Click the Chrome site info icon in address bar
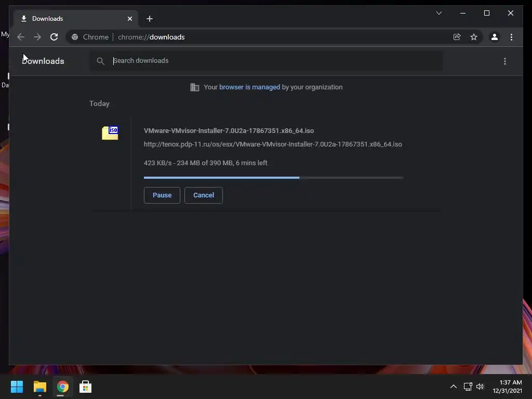This screenshot has height=399, width=532. pyautogui.click(x=75, y=37)
